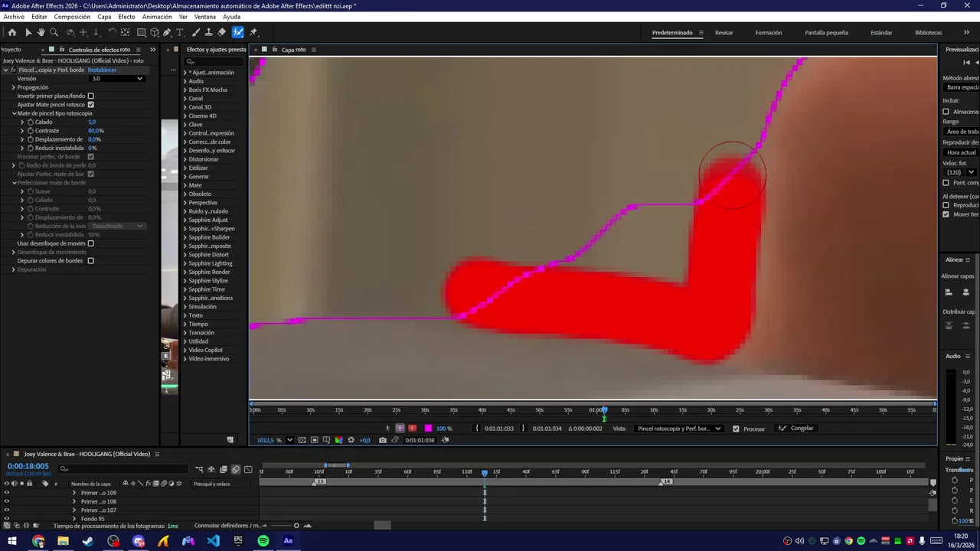Uncheck Ajustar Mate pincel rotosco

pos(91,105)
